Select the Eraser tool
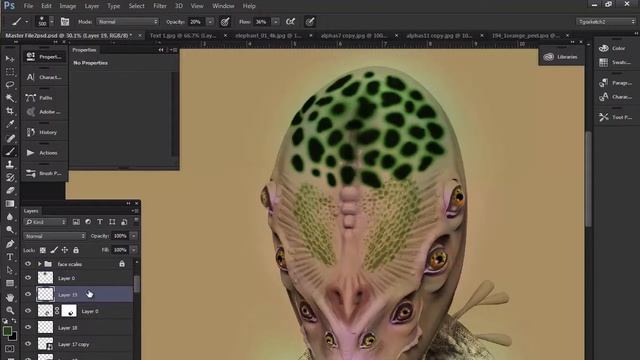 [x=10, y=190]
